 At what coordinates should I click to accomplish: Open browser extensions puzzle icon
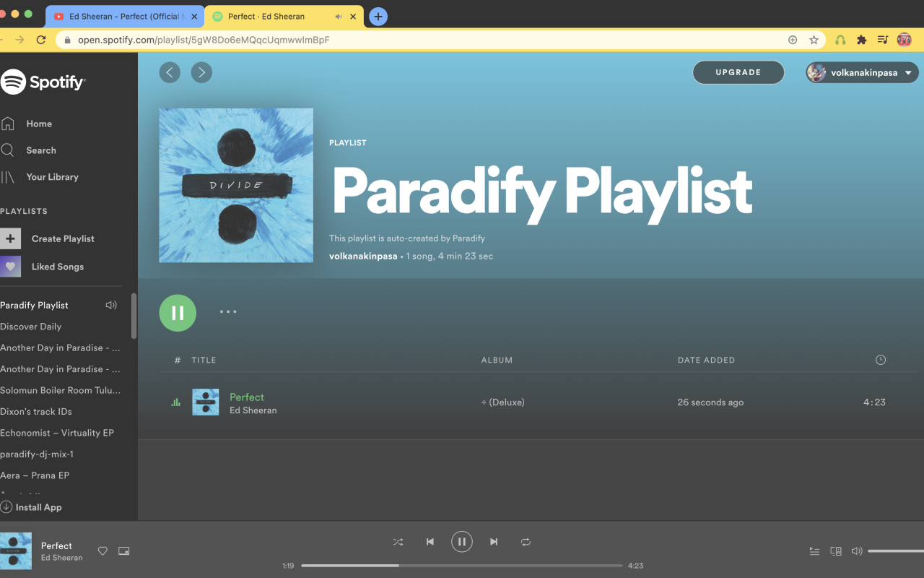point(861,40)
